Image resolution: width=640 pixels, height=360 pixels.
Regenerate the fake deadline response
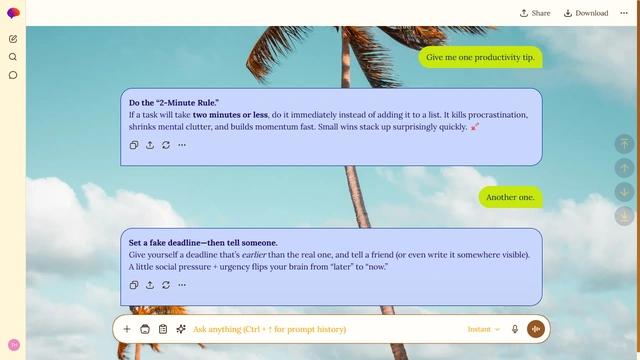click(166, 285)
